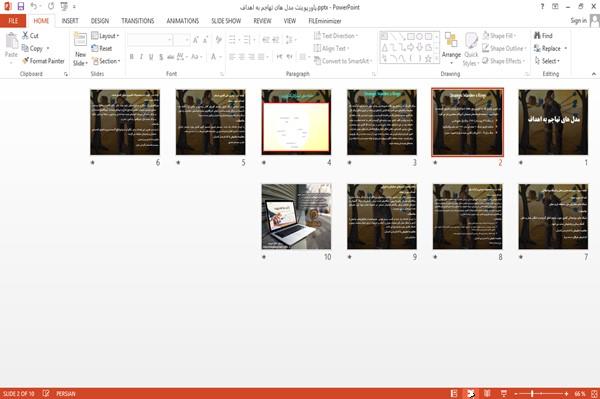Viewport: 600px width, 399px height.
Task: Click the Format Painter brush
Action: tap(25, 61)
